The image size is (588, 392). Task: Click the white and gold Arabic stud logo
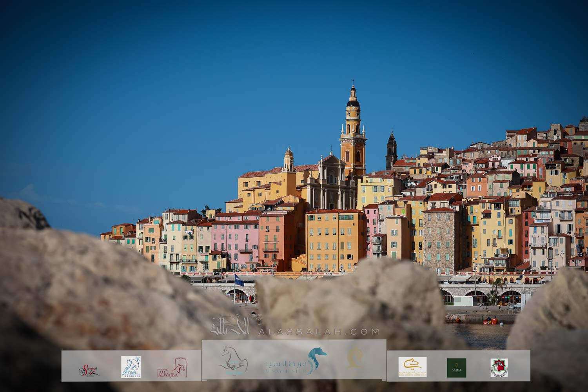(x=412, y=367)
